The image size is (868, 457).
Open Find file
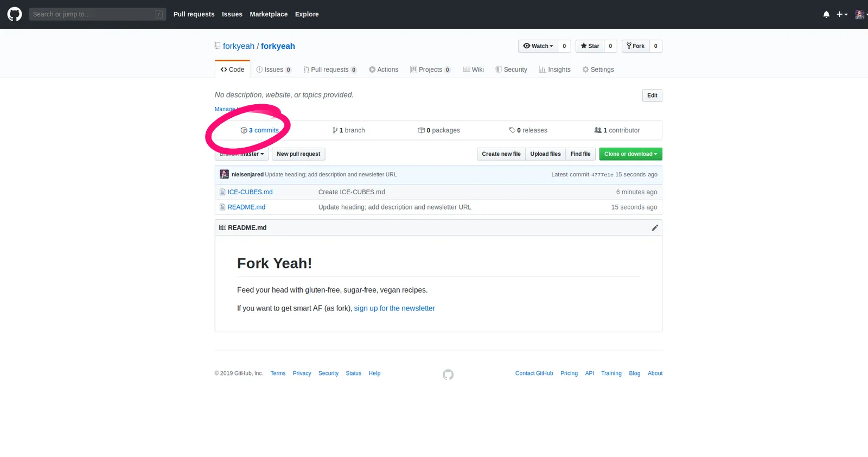(x=580, y=154)
